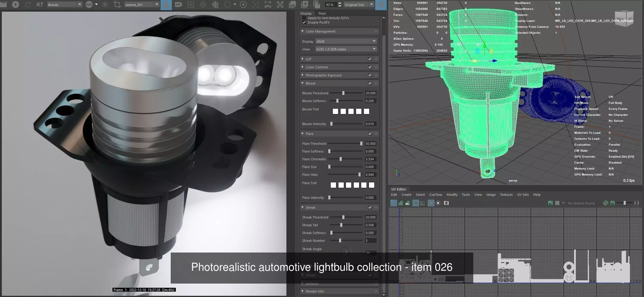This screenshot has height=297, width=644.
Task: Switch to the Pixel tab
Action: 322,13
